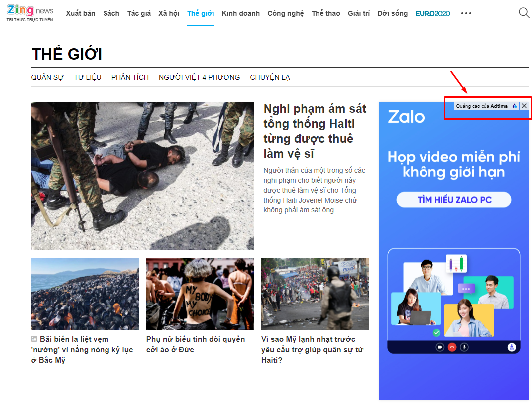Open the search magnifier icon
This screenshot has width=532, height=406.
524,13
